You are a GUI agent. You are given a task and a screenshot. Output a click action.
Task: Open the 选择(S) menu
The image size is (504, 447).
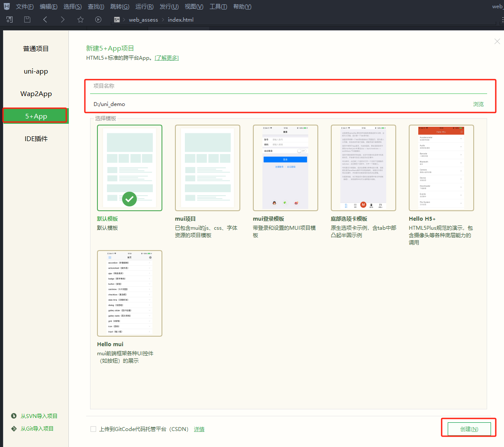[x=72, y=6]
